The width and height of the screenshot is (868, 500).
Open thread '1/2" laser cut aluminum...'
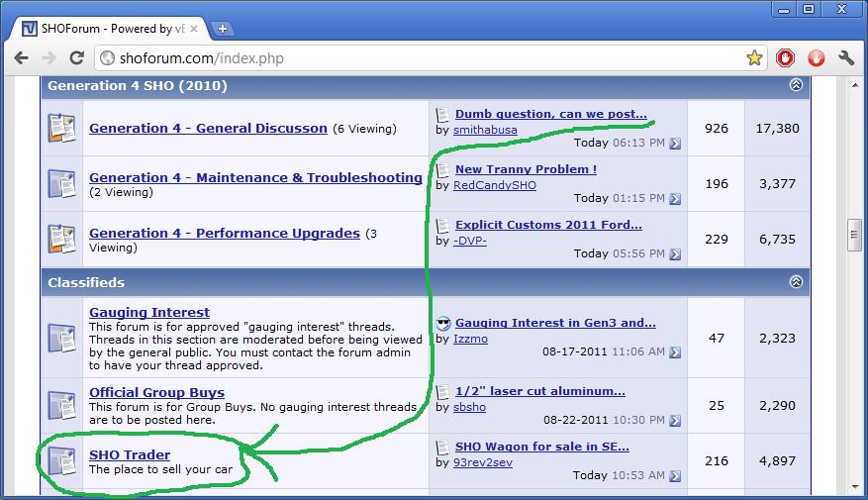pos(540,391)
